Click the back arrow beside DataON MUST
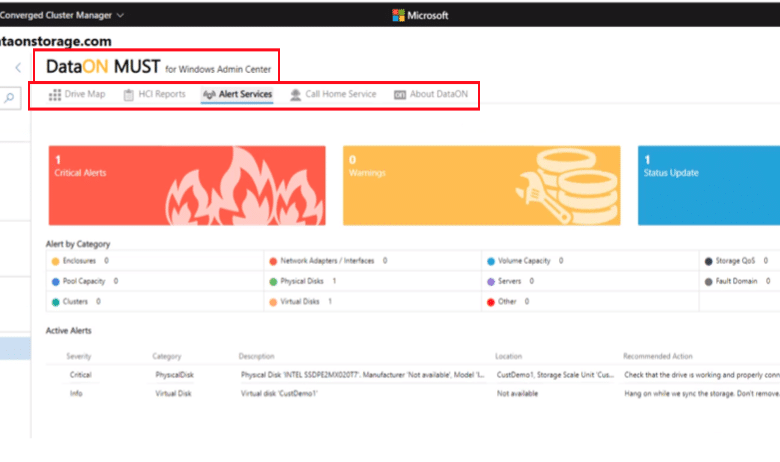Viewport: 780px width, 462px height. [18, 68]
